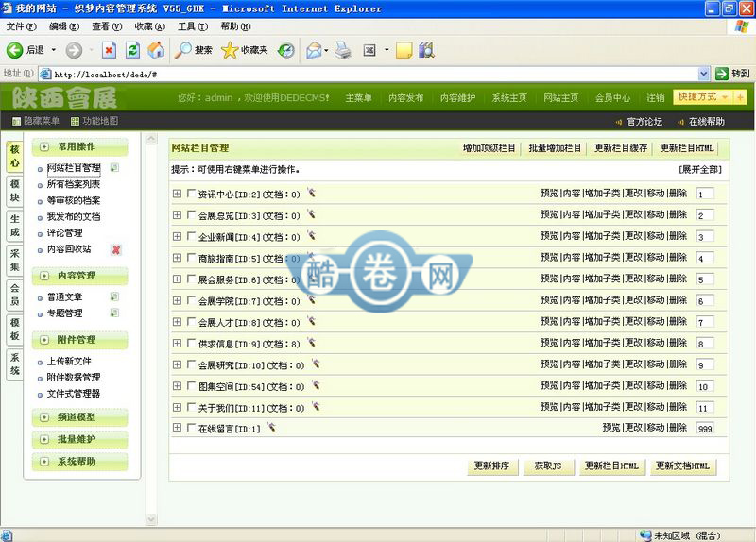Open Favorites star icon
Viewport: 756px width, 542px height.
coord(230,50)
